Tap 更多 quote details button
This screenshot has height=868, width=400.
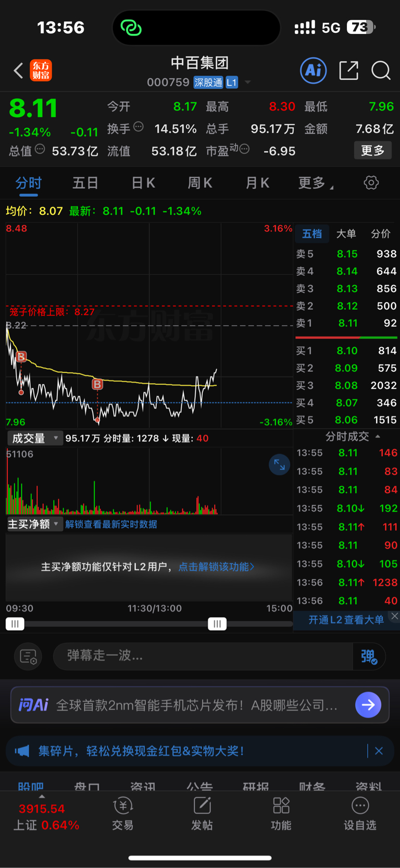373,151
